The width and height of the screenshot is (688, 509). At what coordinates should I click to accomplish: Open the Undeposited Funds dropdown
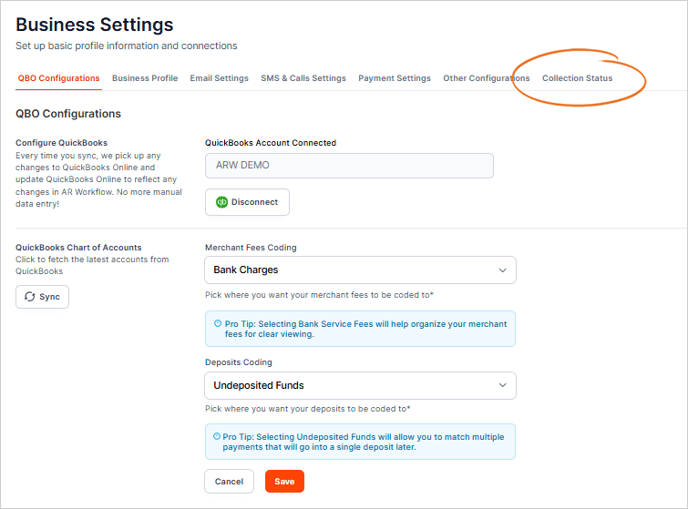coord(360,385)
